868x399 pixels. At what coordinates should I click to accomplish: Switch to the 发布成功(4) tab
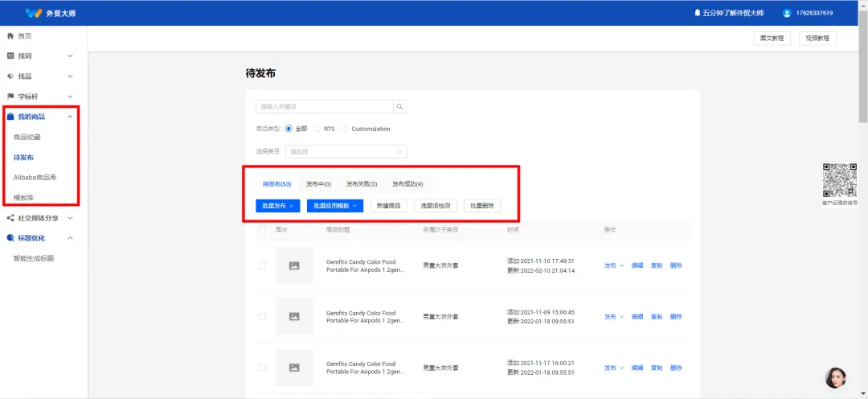point(407,184)
